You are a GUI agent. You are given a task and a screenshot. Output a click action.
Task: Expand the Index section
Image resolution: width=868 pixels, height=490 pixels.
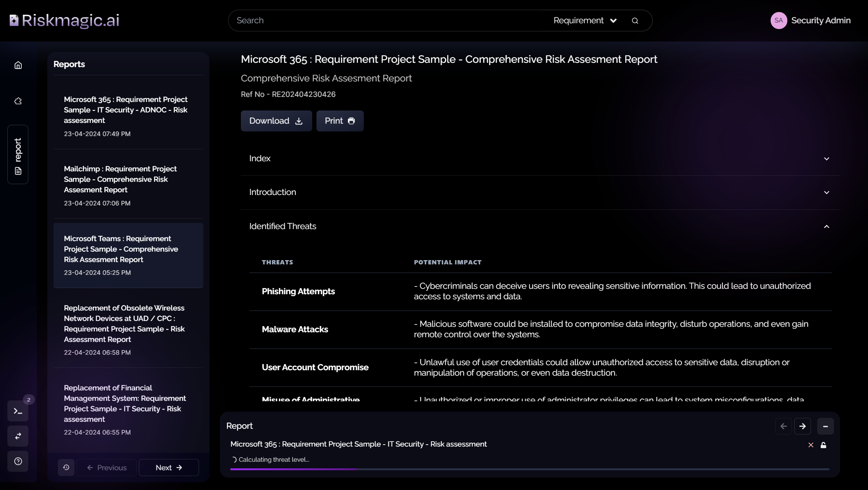pyautogui.click(x=540, y=159)
